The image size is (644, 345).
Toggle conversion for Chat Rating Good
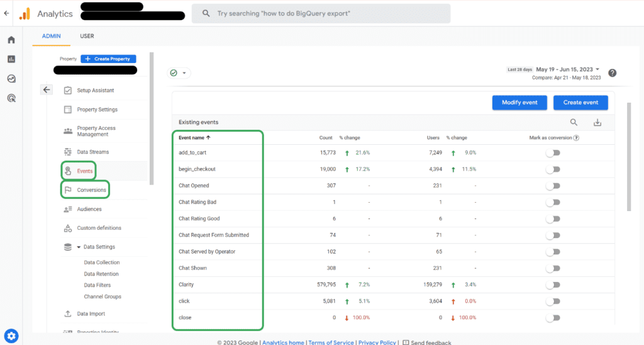(553, 218)
